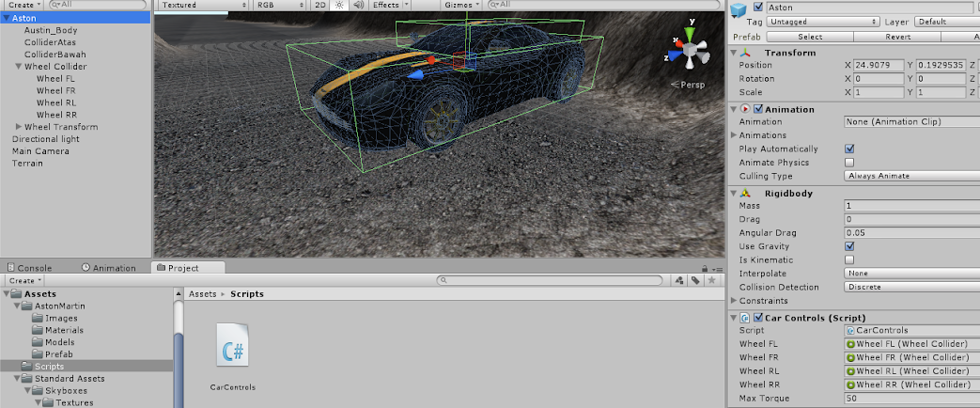Open the Culling Type dropdown
980x408 pixels.
point(910,176)
